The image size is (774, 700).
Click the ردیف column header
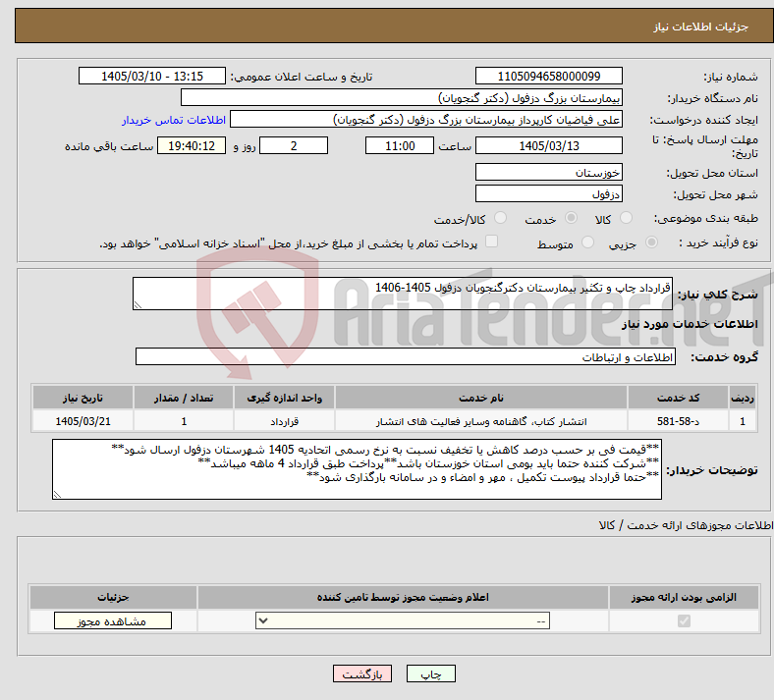[x=743, y=398]
